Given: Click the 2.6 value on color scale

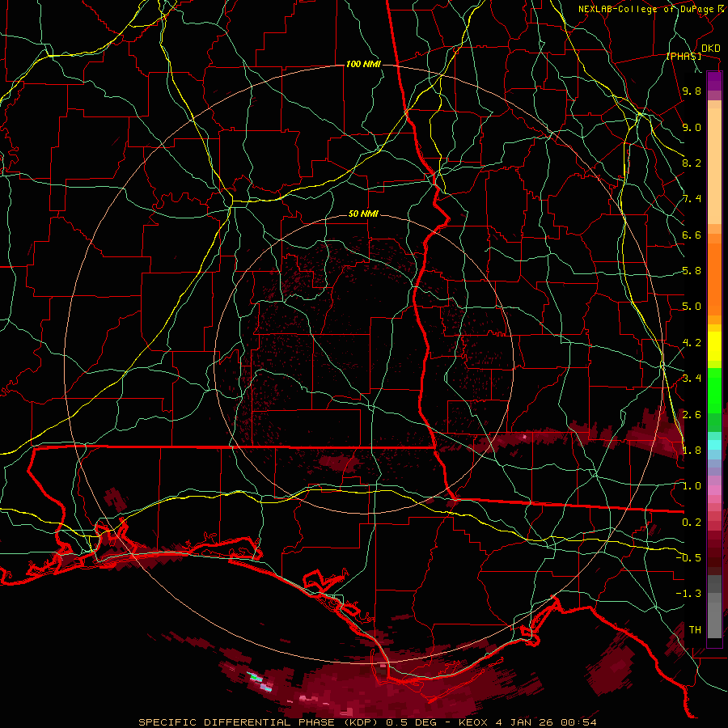Looking at the screenshot, I should (692, 415).
